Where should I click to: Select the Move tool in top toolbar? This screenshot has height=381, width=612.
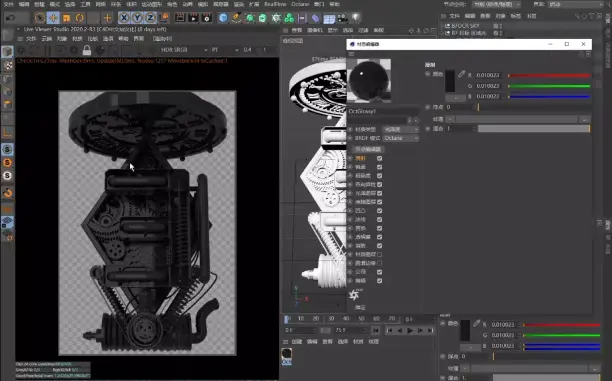53,18
